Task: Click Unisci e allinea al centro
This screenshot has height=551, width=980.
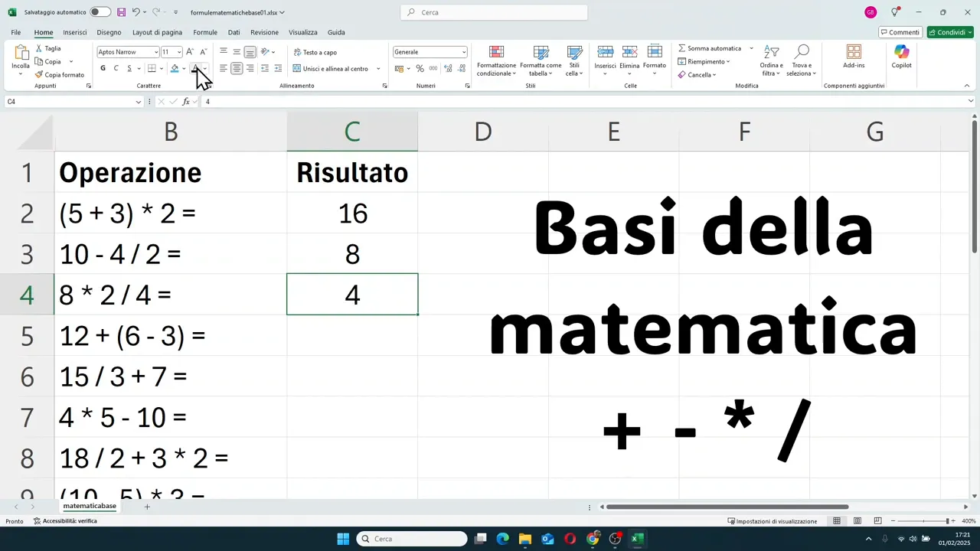Action: tap(331, 68)
